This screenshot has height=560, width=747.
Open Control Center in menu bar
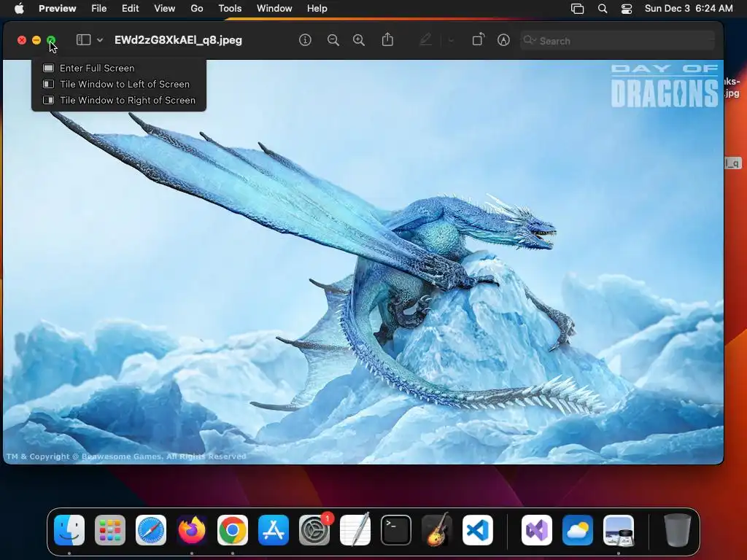(x=627, y=9)
